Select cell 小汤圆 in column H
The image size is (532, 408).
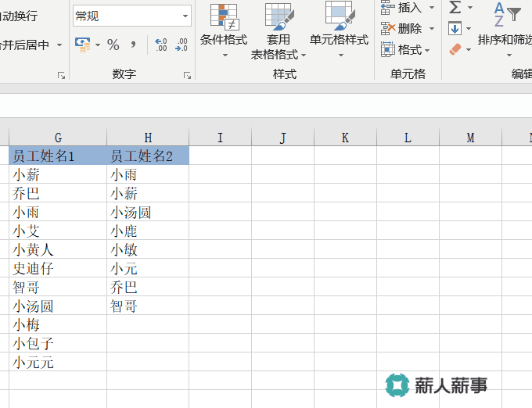[148, 212]
